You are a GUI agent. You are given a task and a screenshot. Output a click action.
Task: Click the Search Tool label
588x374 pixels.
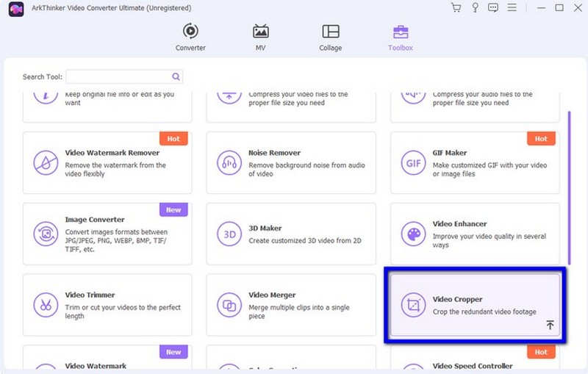pos(43,77)
